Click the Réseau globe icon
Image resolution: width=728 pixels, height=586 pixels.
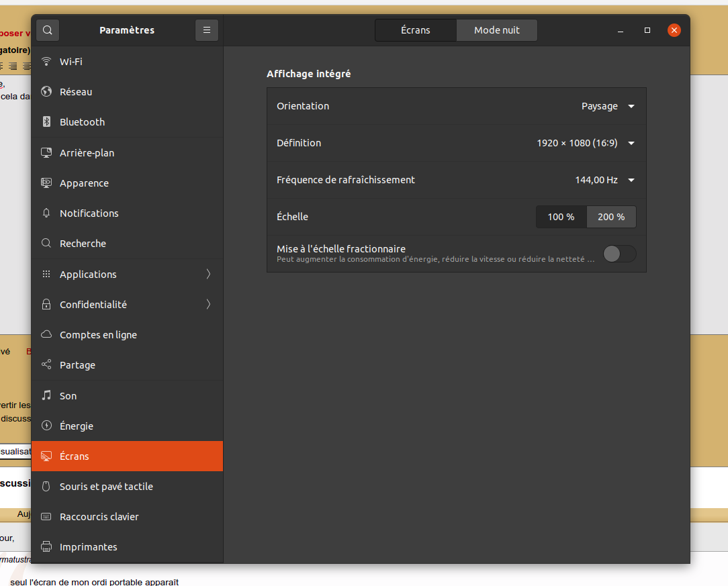46,92
